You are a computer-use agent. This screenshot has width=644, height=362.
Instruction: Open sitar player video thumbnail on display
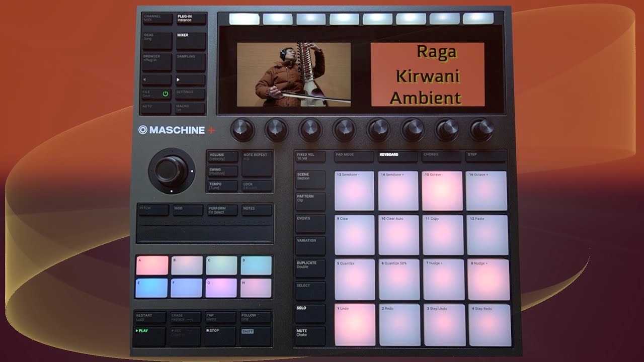[x=294, y=74]
